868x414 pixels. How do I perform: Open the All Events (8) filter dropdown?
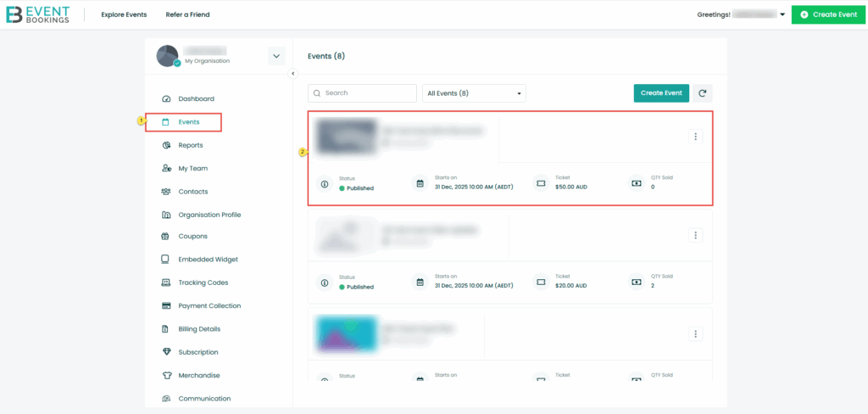click(473, 93)
